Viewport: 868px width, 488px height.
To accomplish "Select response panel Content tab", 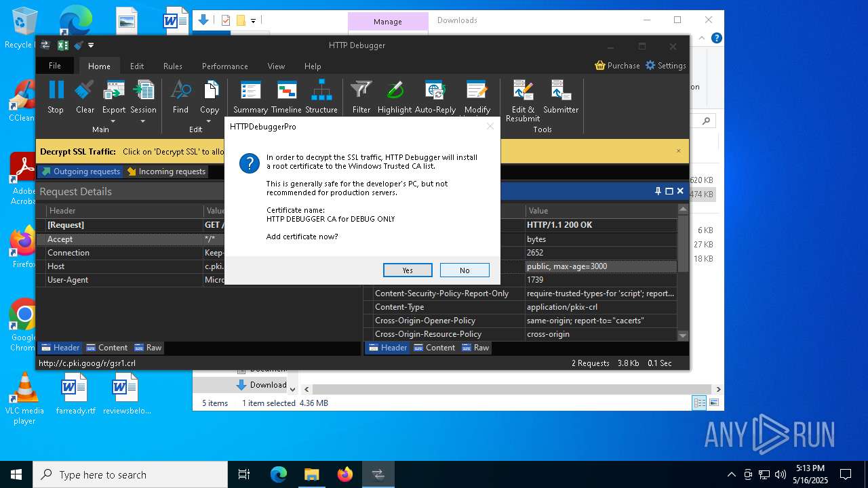I will pyautogui.click(x=434, y=348).
